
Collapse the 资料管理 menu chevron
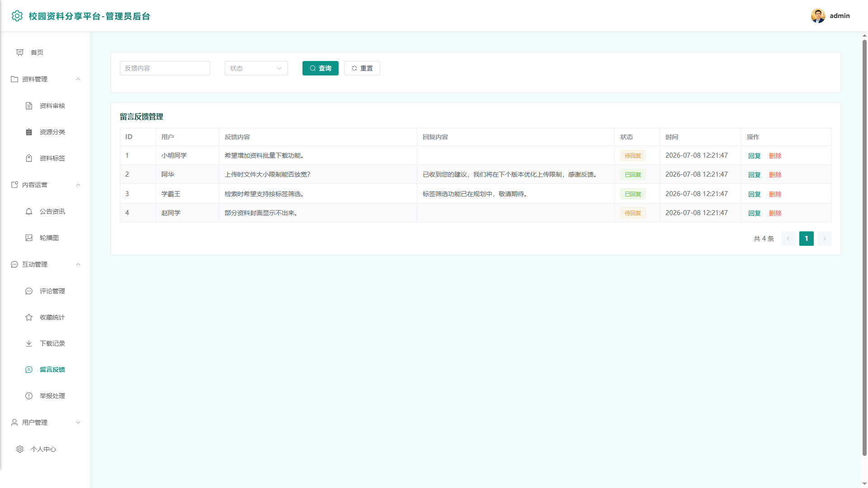[78, 79]
